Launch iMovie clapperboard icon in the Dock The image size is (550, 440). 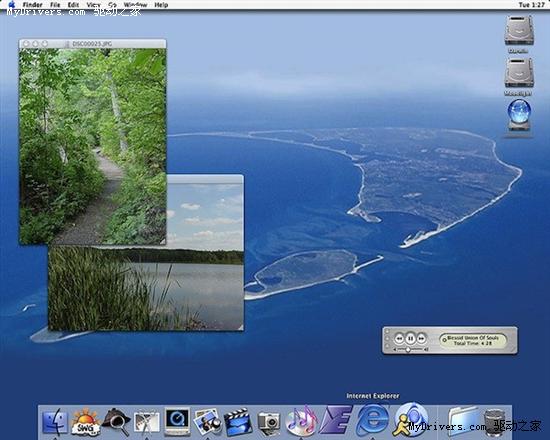tap(238, 422)
